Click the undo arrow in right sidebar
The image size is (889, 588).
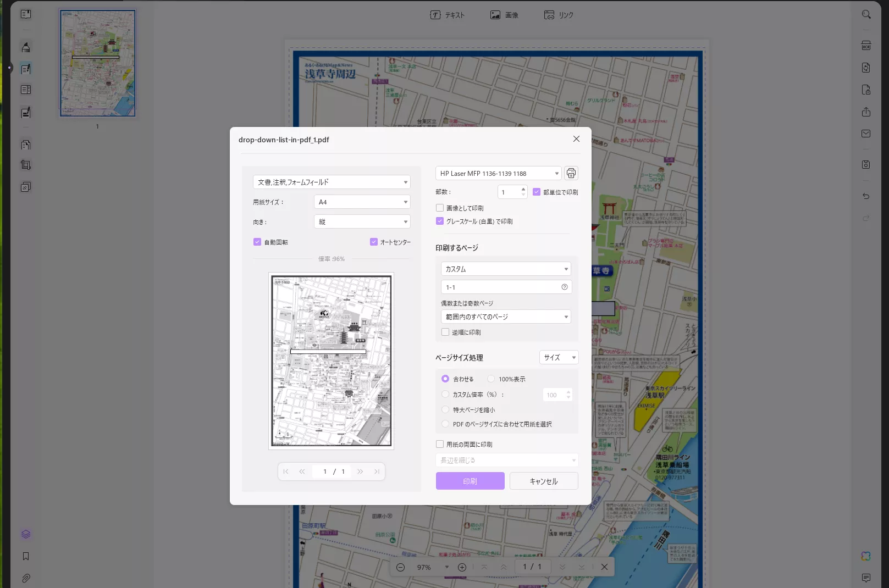(866, 196)
